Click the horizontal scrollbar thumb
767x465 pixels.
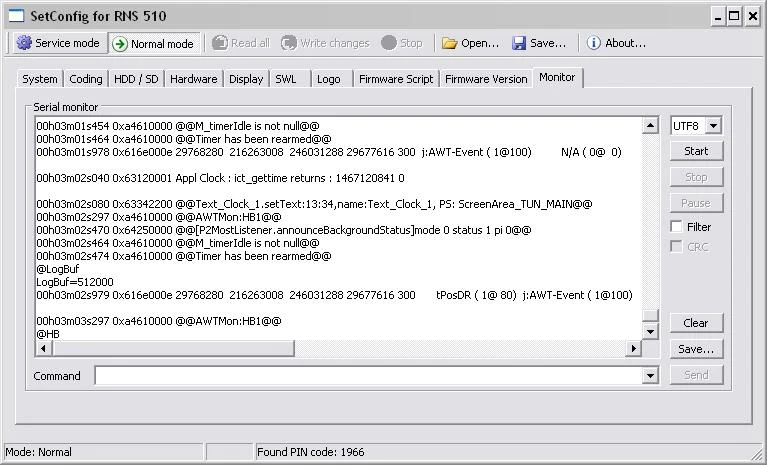173,349
